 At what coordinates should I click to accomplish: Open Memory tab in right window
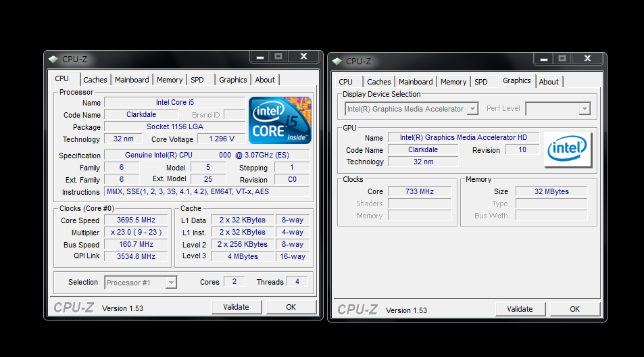coord(453,82)
